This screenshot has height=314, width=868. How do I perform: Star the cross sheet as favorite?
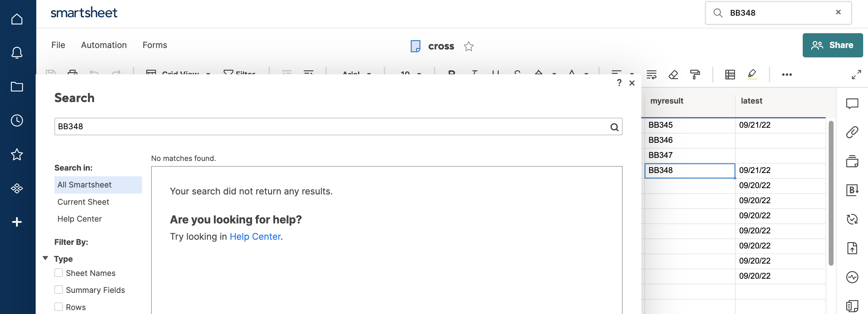[x=469, y=46]
